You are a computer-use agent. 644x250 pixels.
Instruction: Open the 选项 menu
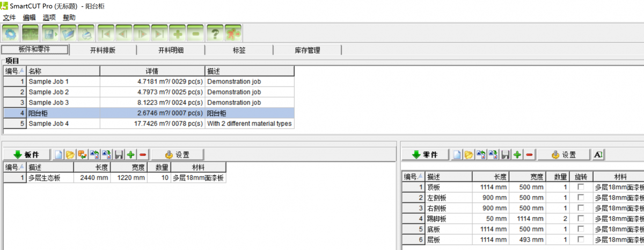(x=49, y=17)
